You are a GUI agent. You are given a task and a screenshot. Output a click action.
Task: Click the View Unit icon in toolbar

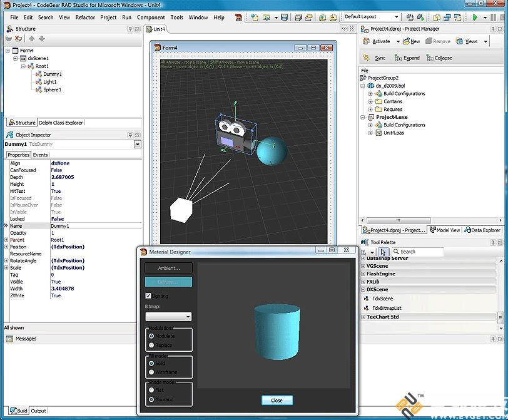[x=437, y=17]
